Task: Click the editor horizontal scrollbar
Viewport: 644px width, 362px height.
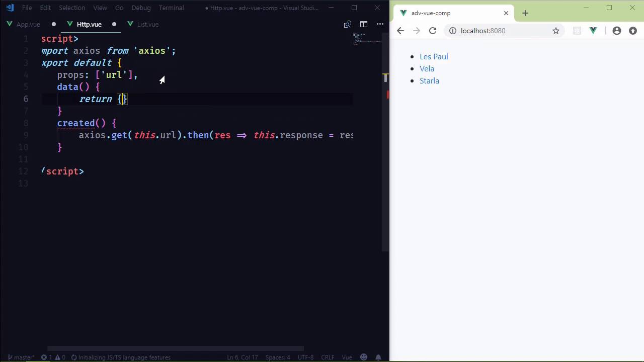Action: click(176, 348)
